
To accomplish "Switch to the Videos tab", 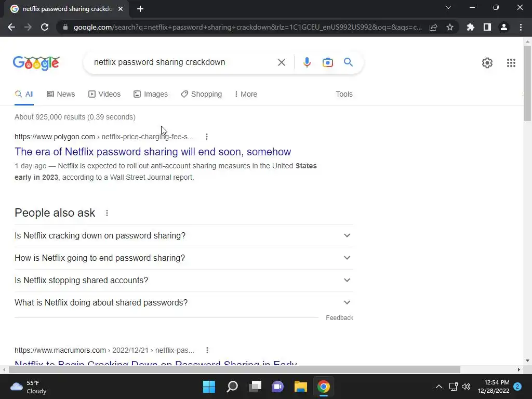I will [104, 95].
